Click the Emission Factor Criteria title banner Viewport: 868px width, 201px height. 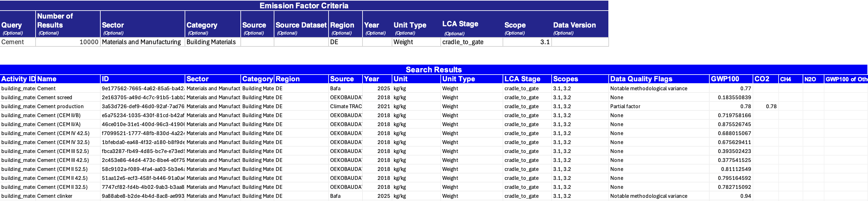(x=304, y=6)
